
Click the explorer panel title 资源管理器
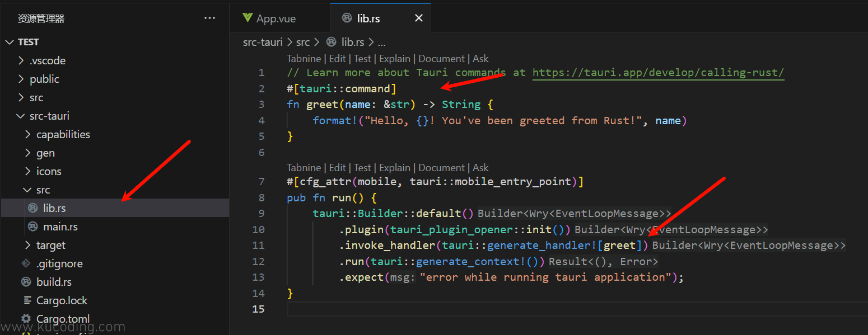click(41, 18)
